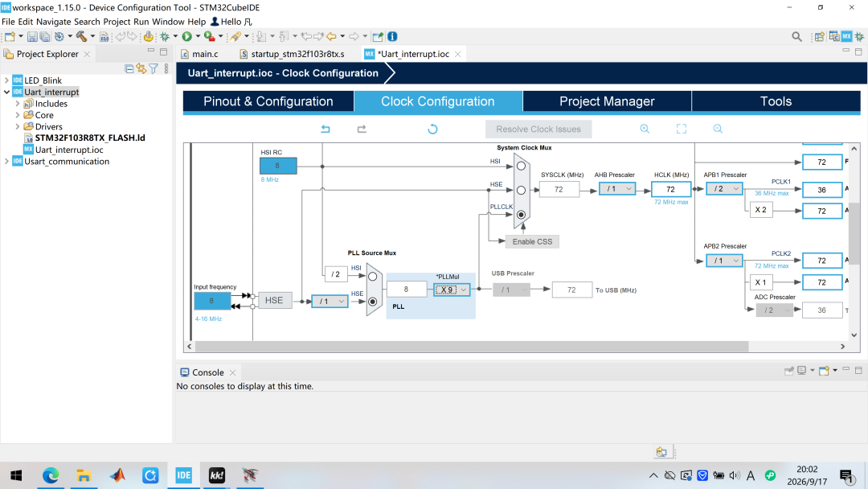Switch to the Pinout & Configuration tab

tap(268, 101)
